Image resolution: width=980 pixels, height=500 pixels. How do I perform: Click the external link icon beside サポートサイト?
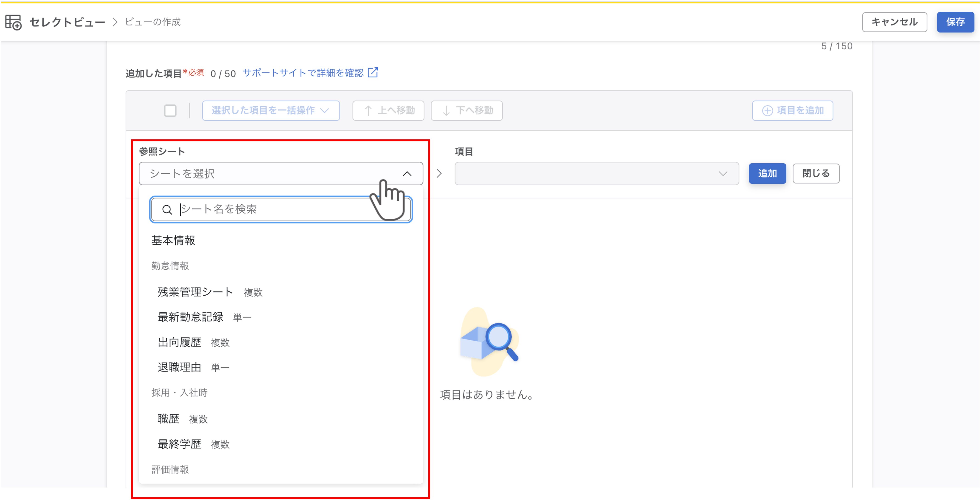[373, 72]
